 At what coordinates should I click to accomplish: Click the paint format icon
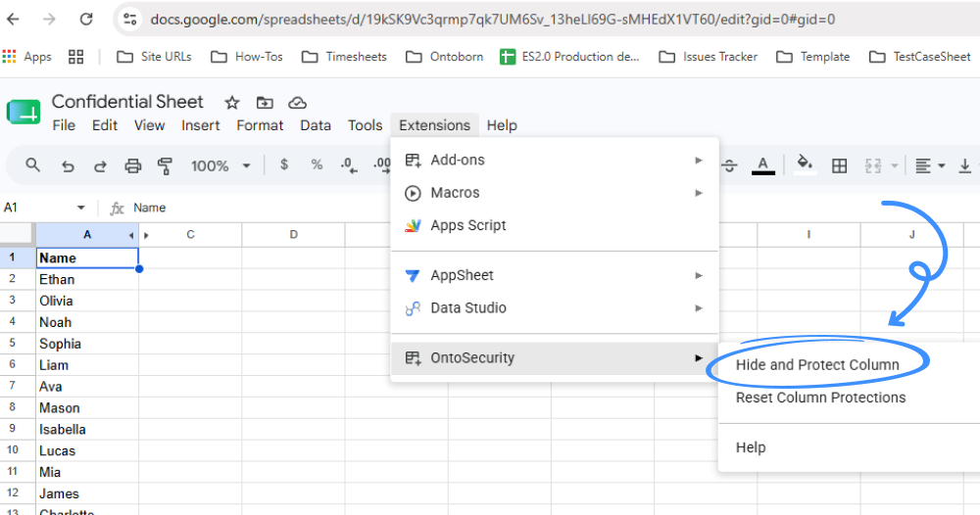[165, 166]
